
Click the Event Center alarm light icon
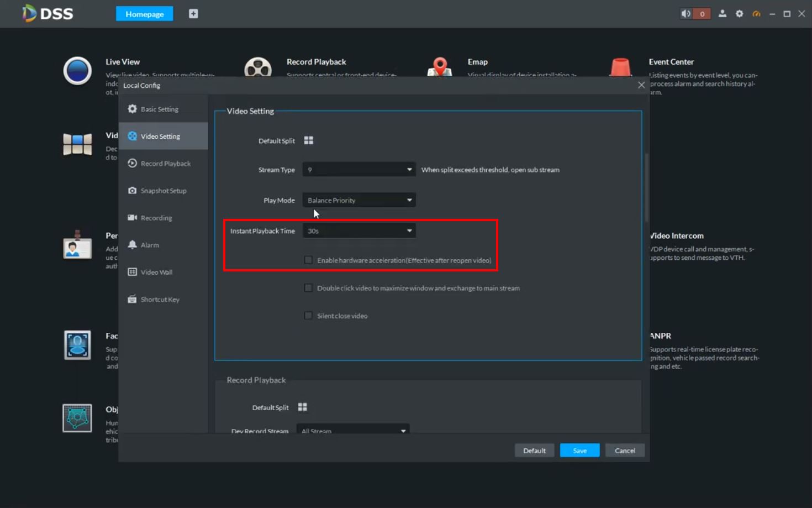[x=620, y=67]
